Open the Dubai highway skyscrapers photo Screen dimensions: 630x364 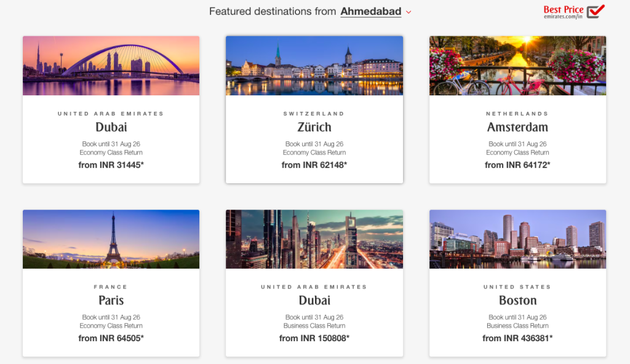[314, 239]
